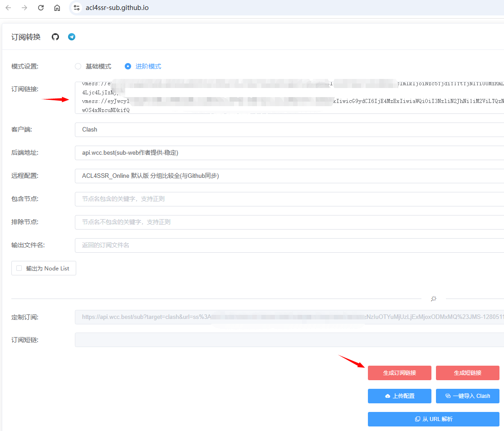Go to browser home page icon
This screenshot has width=504, height=431.
click(x=57, y=8)
